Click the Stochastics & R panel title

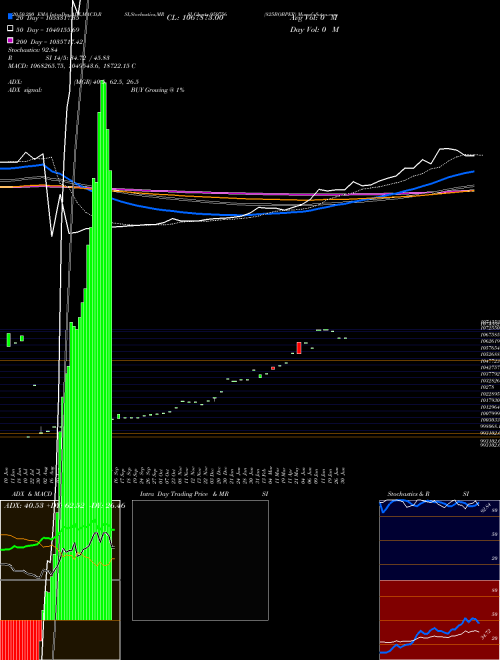tap(408, 494)
